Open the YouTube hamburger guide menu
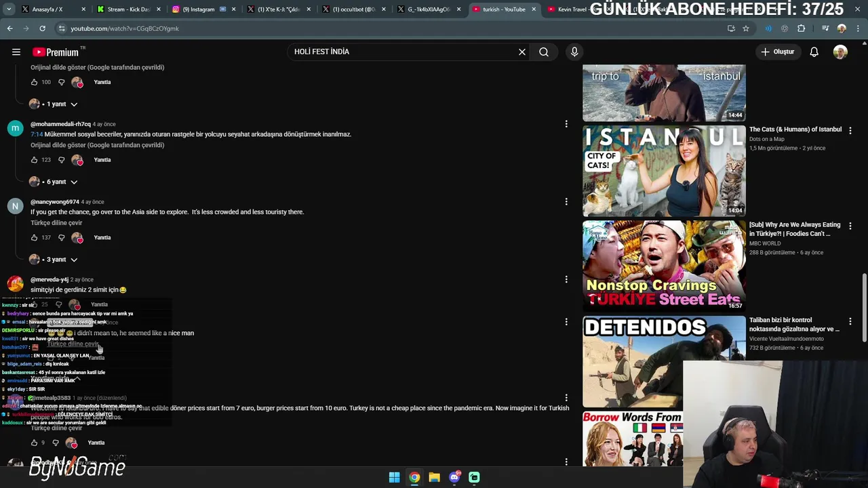Screen dimensions: 868x488 coord(16,52)
